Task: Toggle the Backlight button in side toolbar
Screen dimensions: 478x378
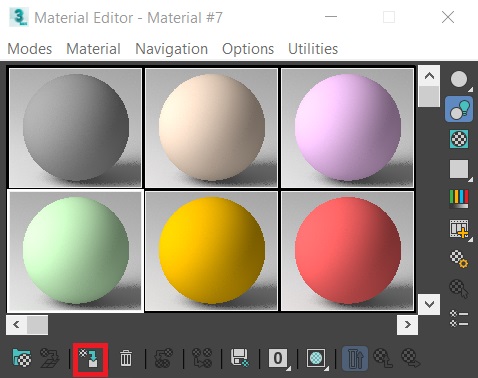Action: click(459, 109)
